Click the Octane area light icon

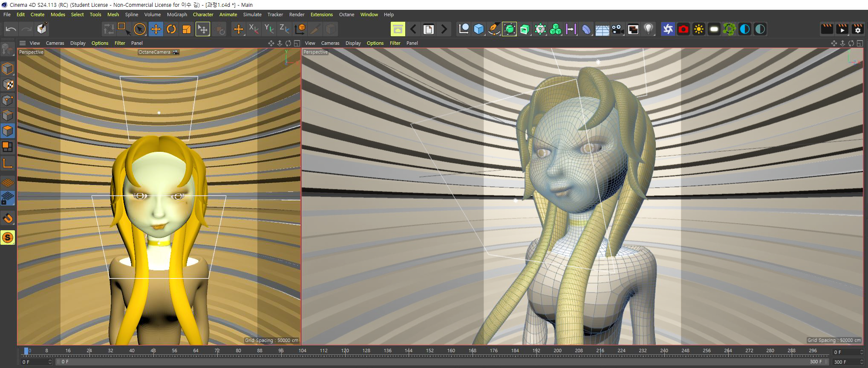714,29
